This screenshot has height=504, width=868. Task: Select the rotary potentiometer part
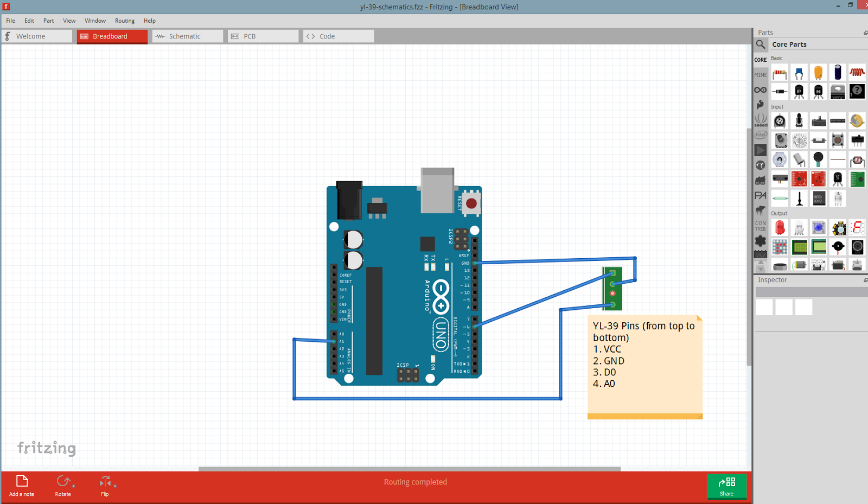tap(780, 121)
